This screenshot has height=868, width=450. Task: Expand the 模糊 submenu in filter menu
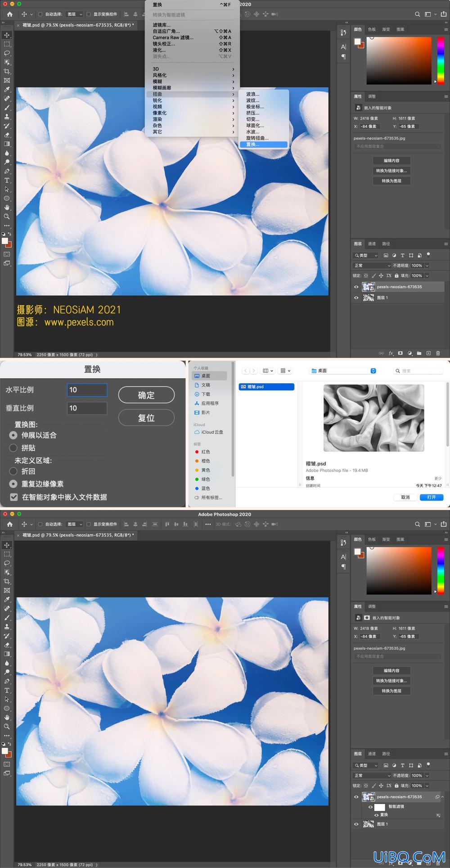[192, 81]
